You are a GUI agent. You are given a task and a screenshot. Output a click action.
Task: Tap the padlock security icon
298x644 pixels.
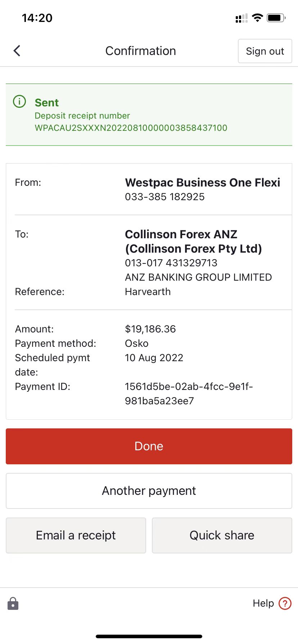point(13,603)
